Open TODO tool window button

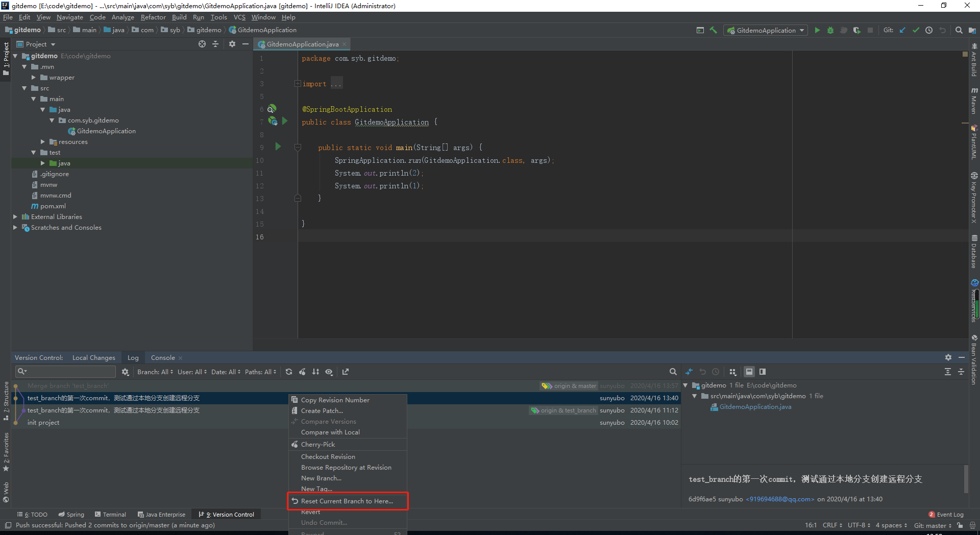point(32,515)
